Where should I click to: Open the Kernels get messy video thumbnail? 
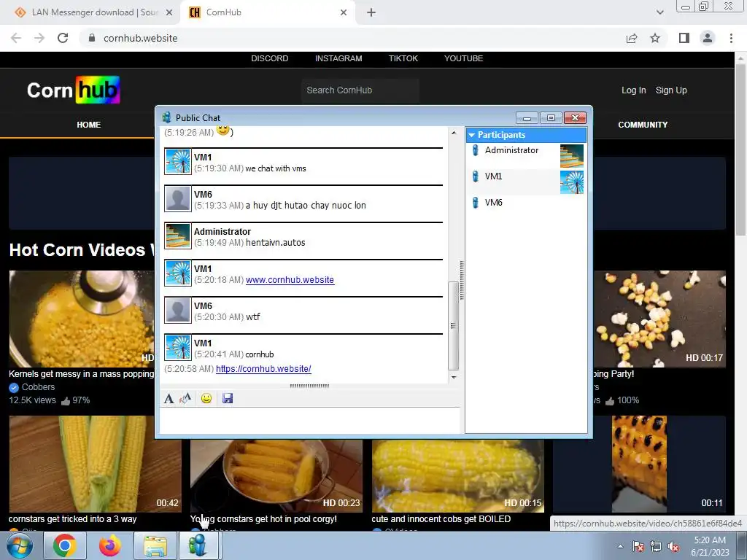pos(82,319)
